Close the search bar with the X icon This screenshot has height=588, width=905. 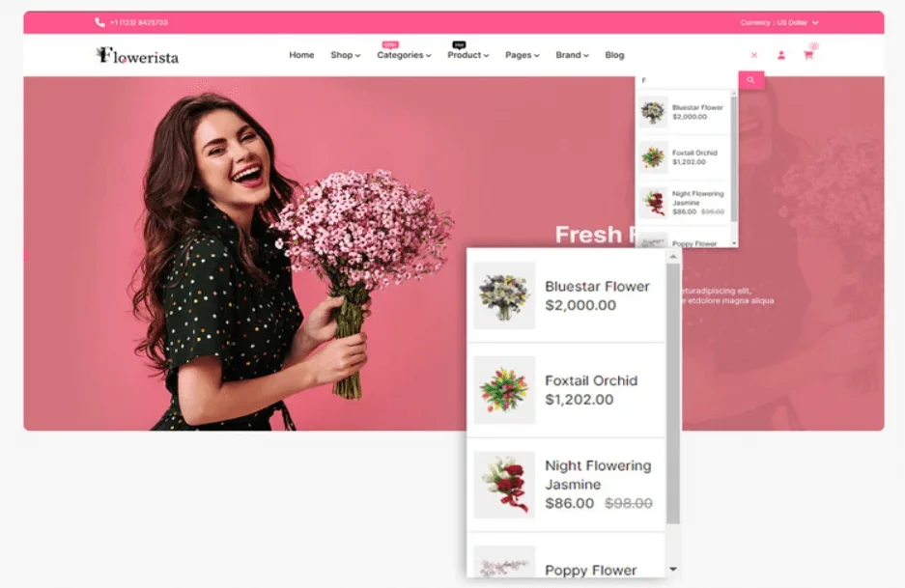(754, 55)
